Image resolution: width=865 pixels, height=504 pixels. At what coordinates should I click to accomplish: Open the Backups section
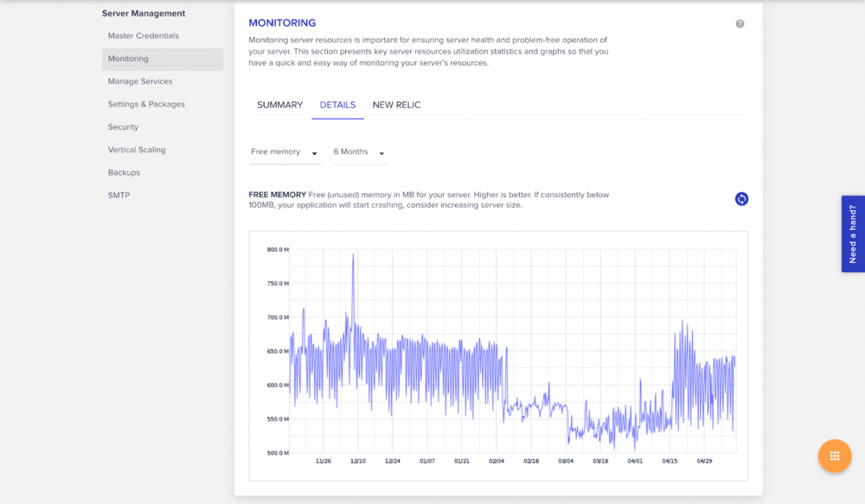[x=124, y=172]
